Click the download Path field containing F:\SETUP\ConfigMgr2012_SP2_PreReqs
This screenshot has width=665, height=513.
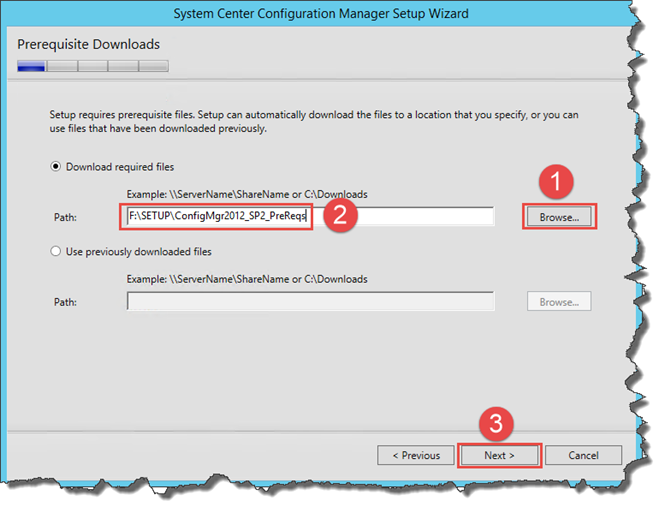[310, 216]
